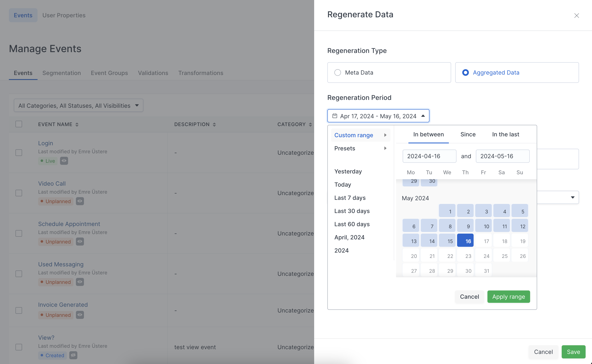Image resolution: width=592 pixels, height=364 pixels.
Task: Open the User Properties top tab
Action: pos(64,15)
